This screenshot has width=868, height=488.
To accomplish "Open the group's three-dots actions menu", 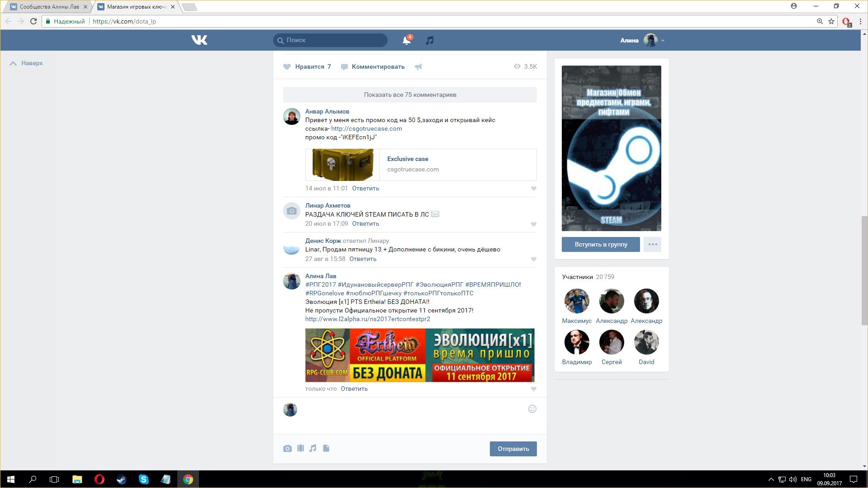I will 652,244.
